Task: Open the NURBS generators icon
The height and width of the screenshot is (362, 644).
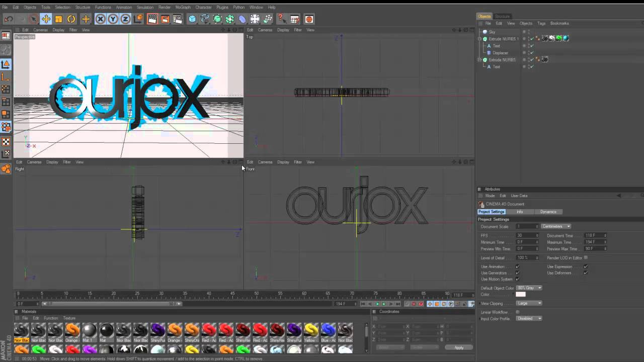Action: click(217, 19)
